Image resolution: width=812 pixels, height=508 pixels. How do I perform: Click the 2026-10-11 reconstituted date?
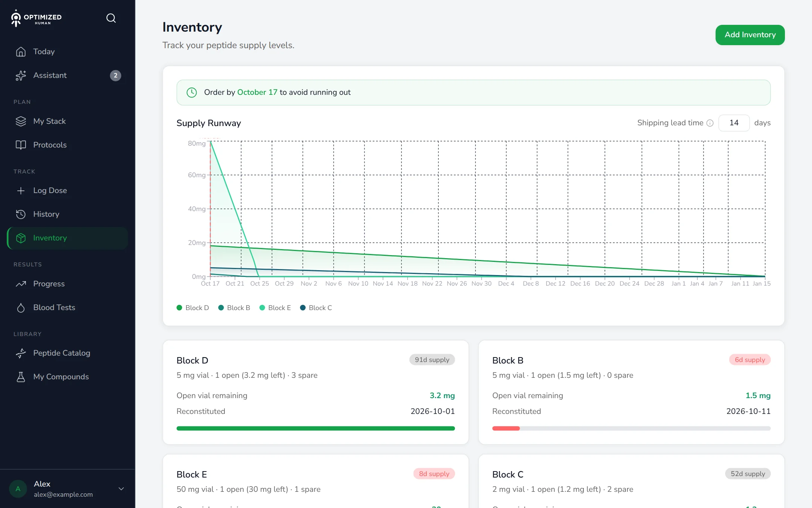[x=748, y=411]
